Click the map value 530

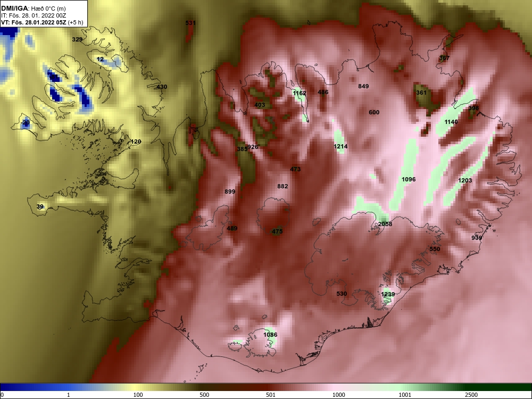click(x=342, y=294)
